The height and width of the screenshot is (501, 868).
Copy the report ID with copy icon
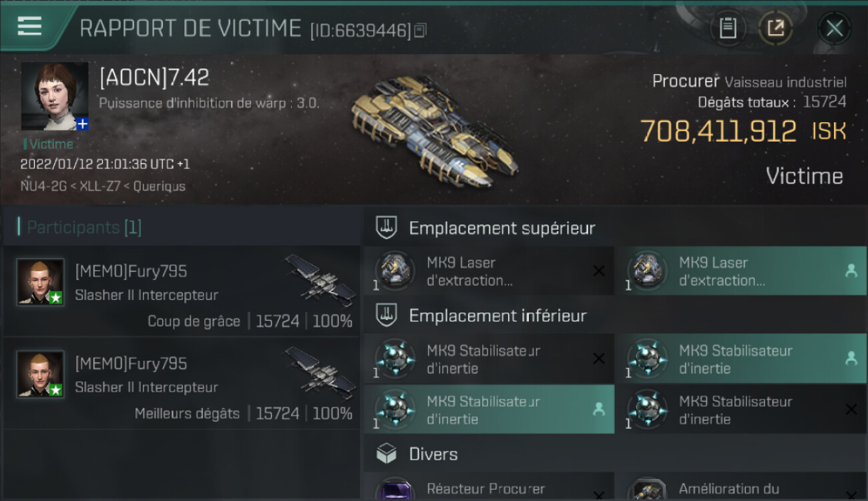pos(420,30)
